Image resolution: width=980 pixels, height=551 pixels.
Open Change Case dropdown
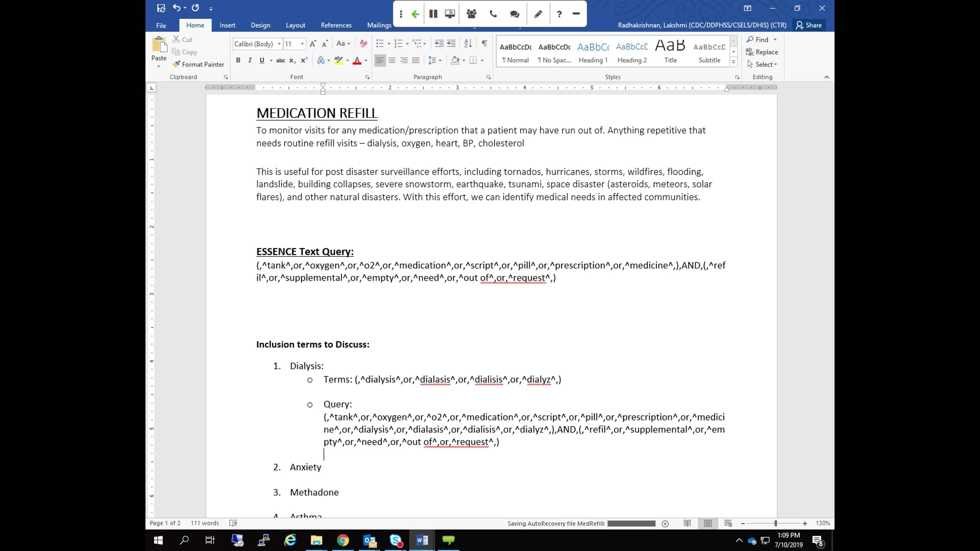click(344, 44)
